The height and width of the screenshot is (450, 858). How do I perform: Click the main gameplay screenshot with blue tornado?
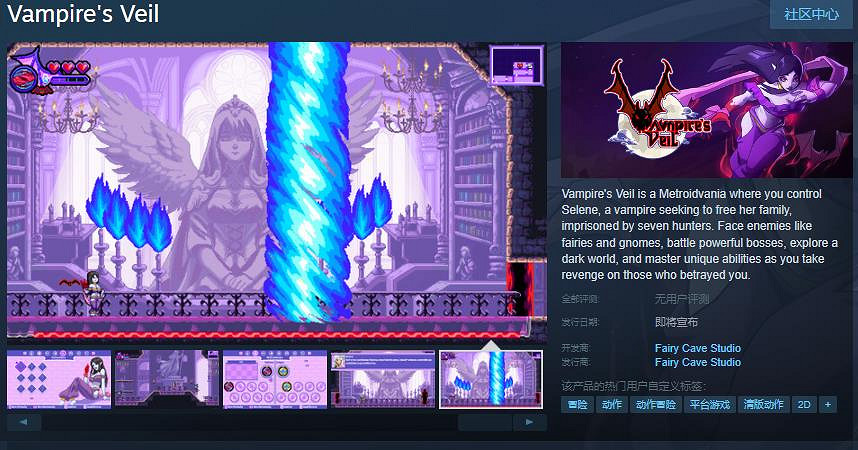[277, 192]
